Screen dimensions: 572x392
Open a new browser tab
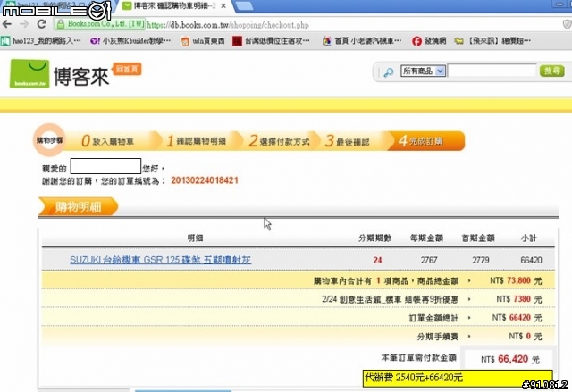click(244, 6)
